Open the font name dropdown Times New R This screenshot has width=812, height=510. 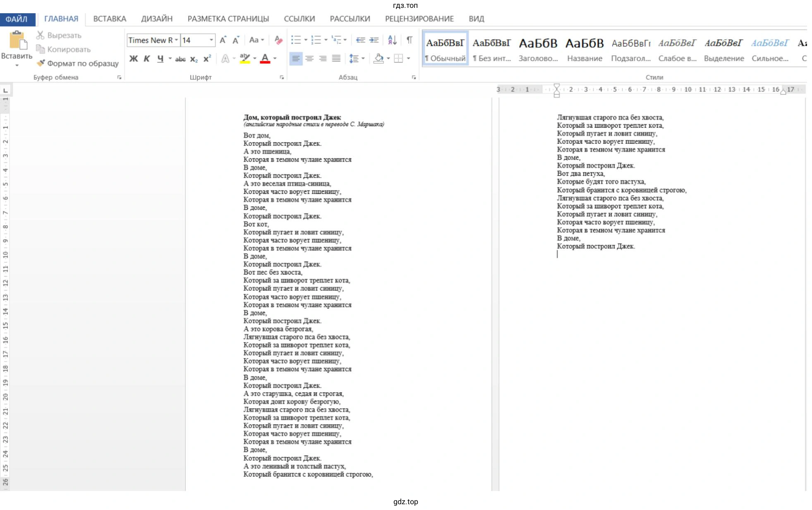(x=176, y=40)
